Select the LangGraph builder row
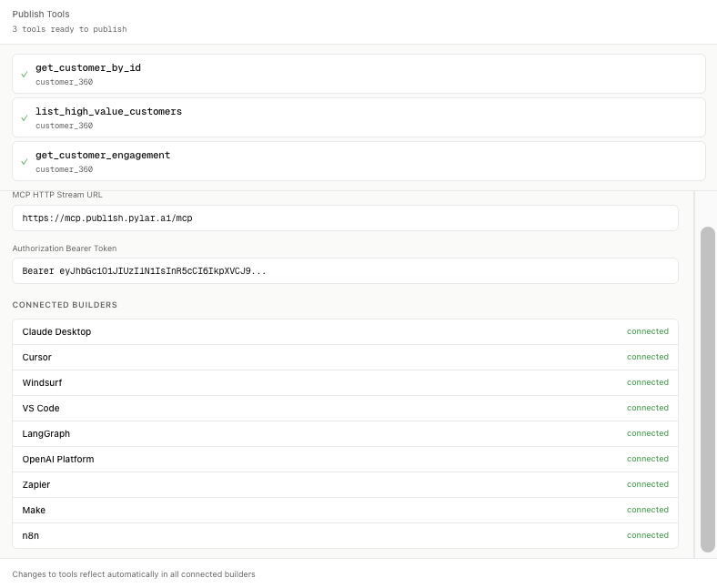Image resolution: width=717 pixels, height=588 pixels. click(x=345, y=434)
